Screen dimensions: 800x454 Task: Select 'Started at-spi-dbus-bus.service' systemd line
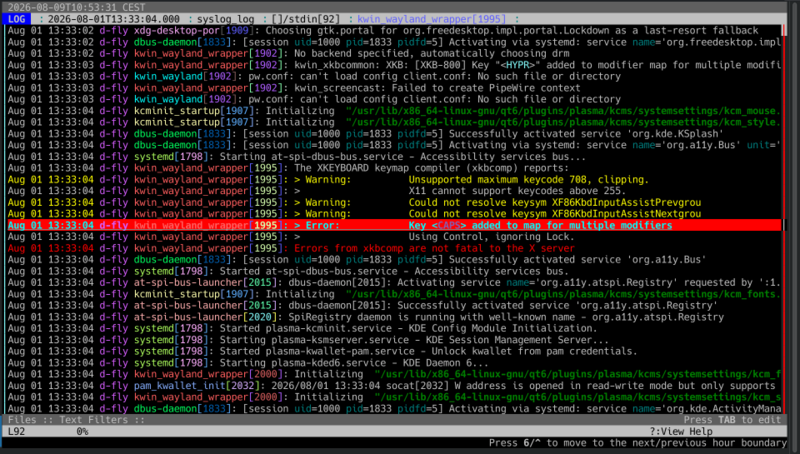pyautogui.click(x=394, y=271)
